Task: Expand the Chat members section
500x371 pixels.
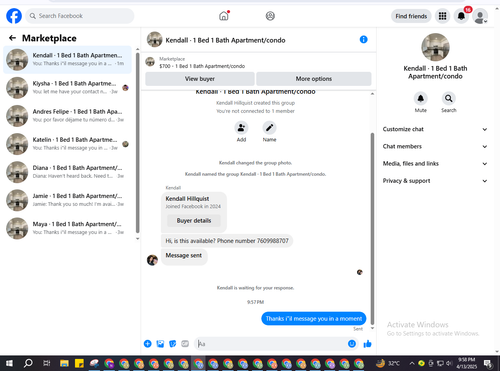Action: pos(435,146)
